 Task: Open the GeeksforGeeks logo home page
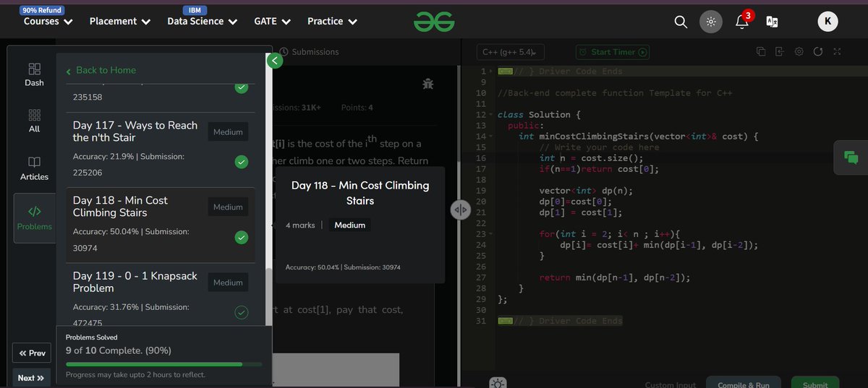click(x=434, y=22)
